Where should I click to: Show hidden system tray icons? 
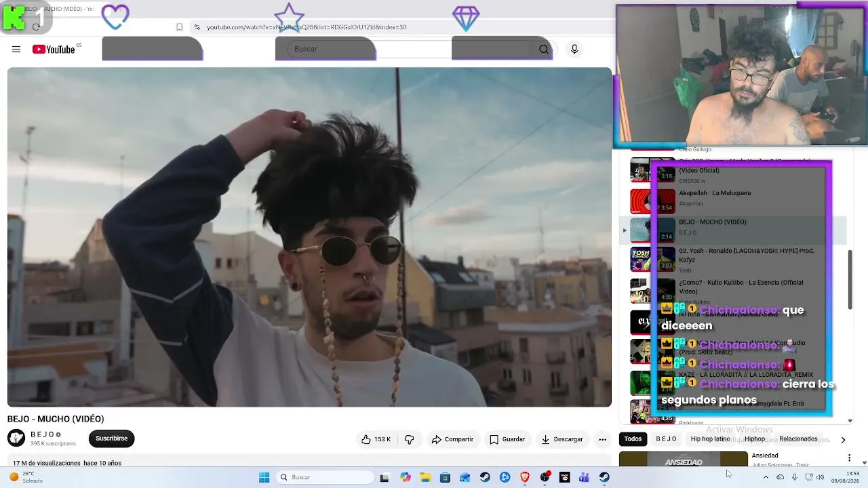(x=766, y=477)
